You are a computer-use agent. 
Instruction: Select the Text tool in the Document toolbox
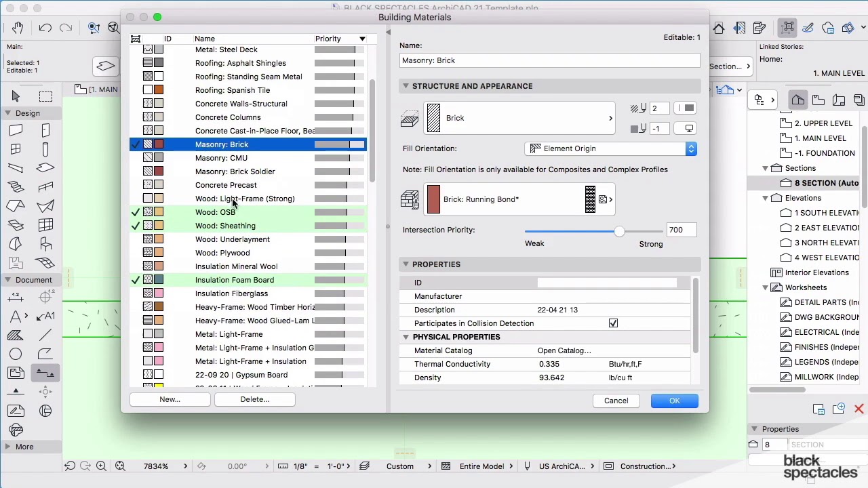[x=16, y=316]
